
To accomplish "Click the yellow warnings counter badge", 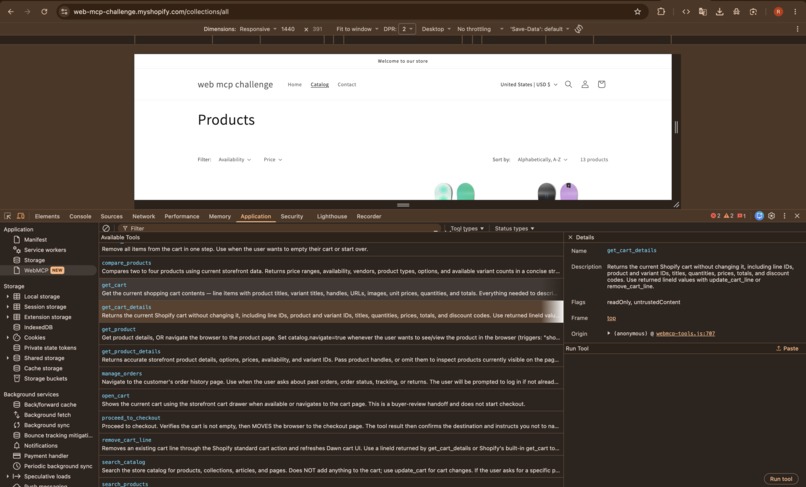I will [x=728, y=216].
